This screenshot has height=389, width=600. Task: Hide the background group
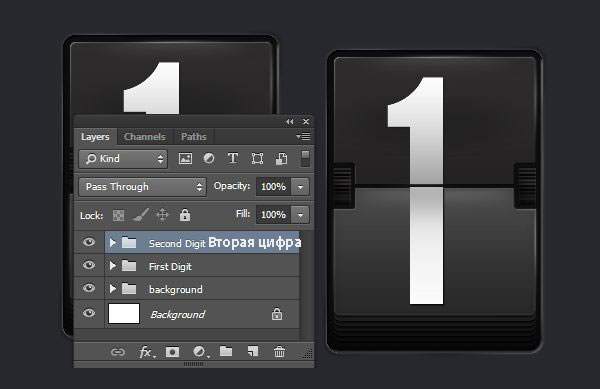89,288
